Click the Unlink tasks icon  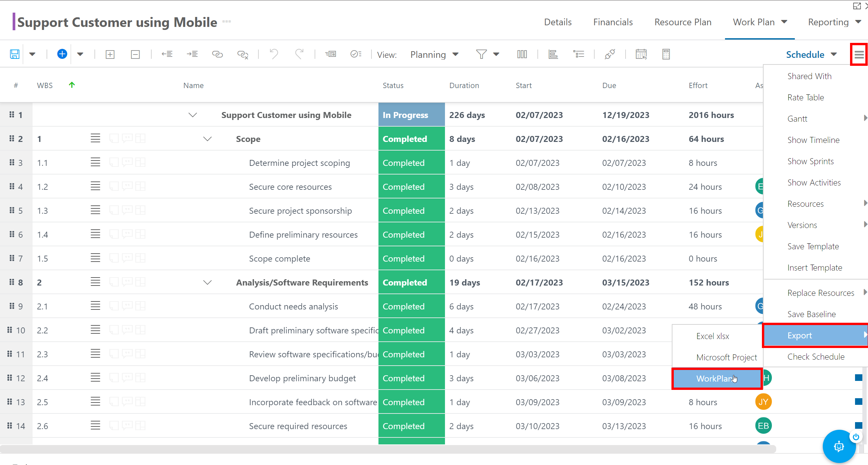[x=243, y=54]
